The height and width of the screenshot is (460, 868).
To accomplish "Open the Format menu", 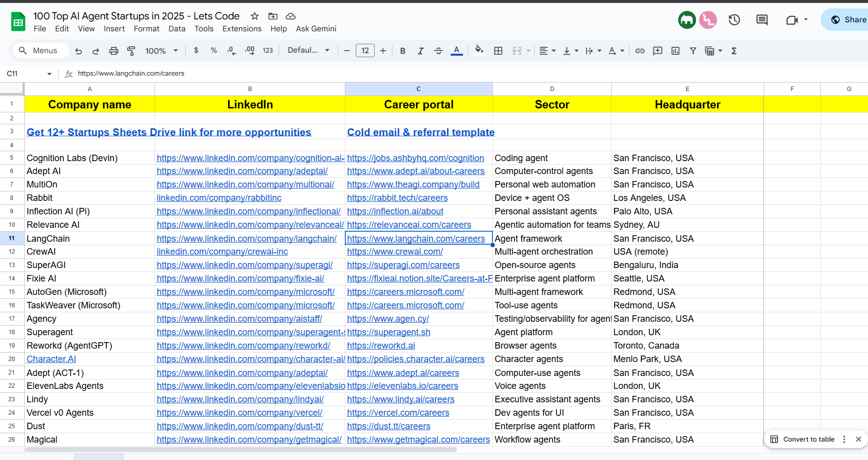I will pos(147,29).
